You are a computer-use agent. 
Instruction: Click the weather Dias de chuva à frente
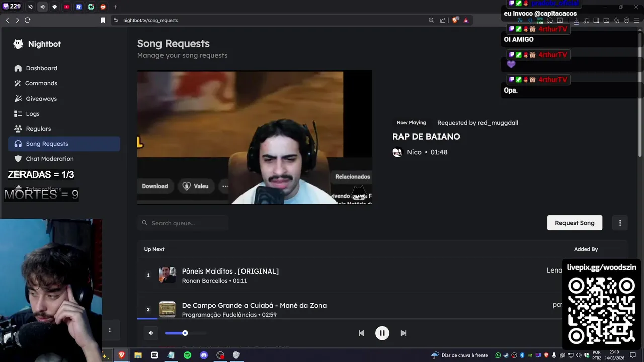[x=459, y=355]
